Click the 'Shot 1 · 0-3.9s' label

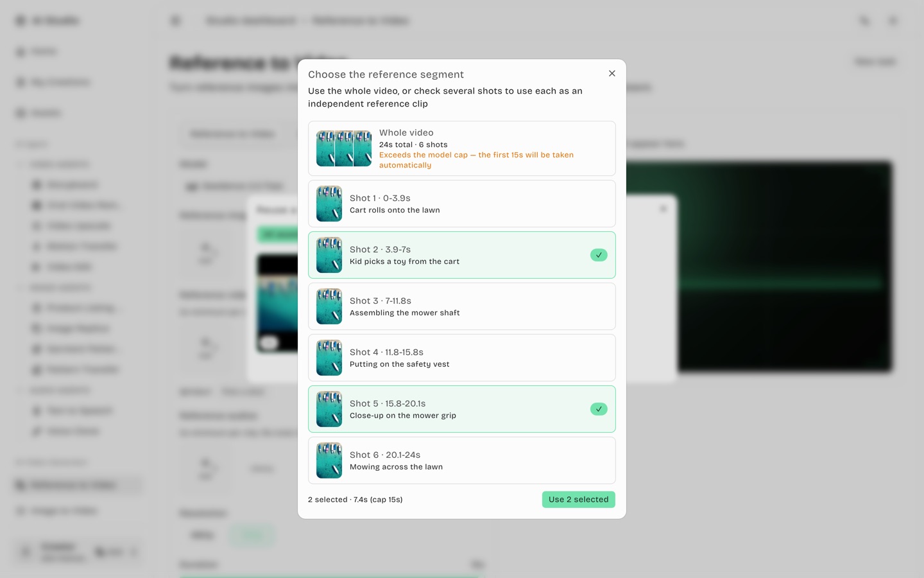[x=380, y=198]
